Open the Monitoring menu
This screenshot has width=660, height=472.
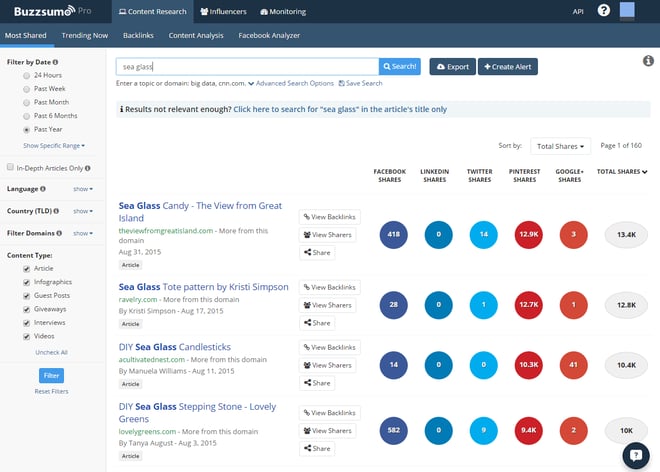pos(283,11)
